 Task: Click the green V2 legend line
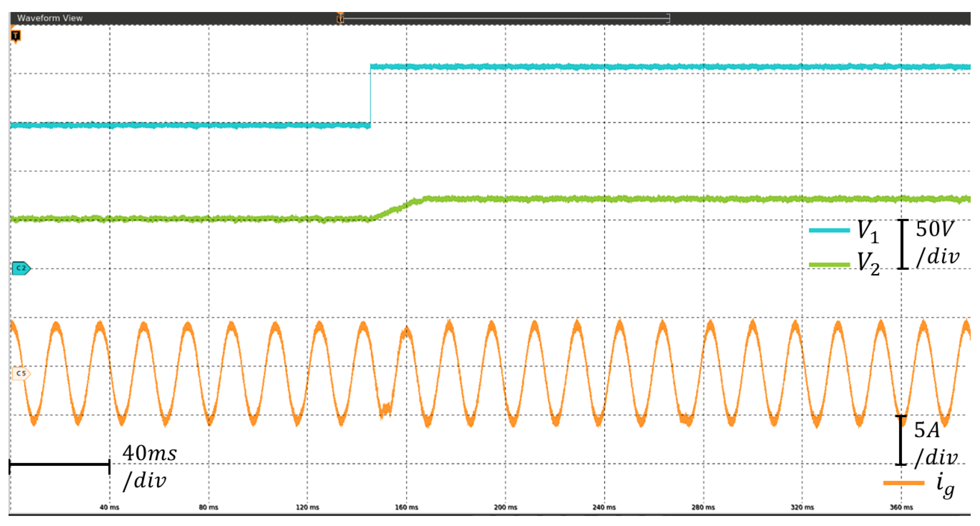click(x=829, y=265)
